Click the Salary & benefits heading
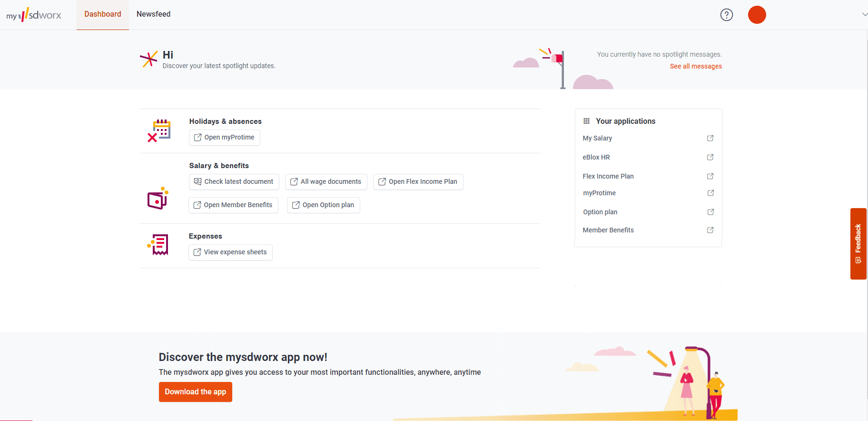The image size is (868, 421). coord(219,166)
